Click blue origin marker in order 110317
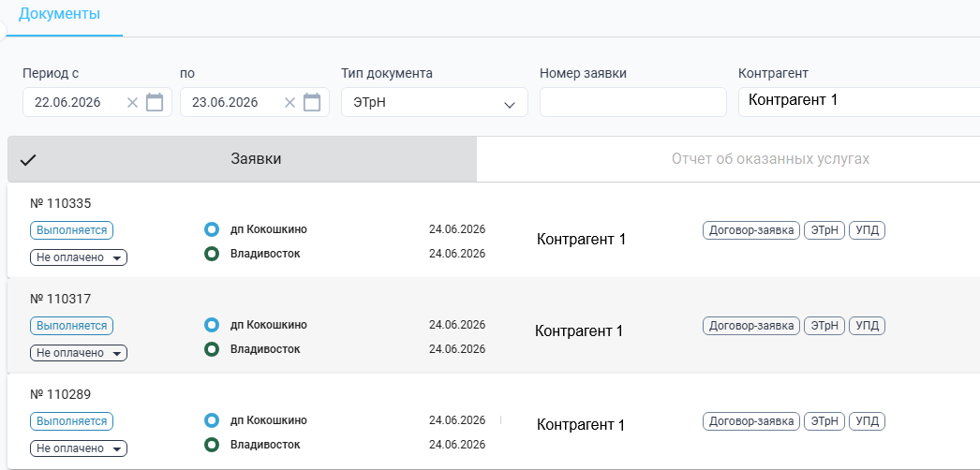 click(212, 325)
